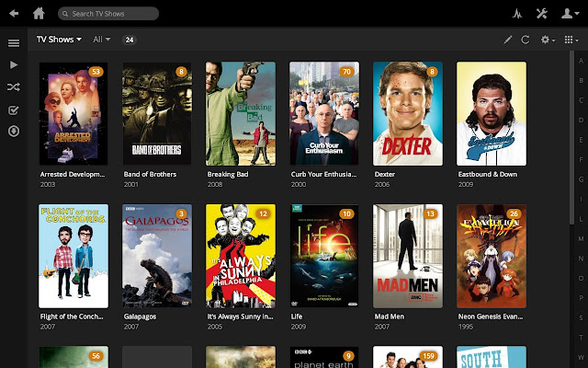Open Band of Brothers poster
The height and width of the screenshot is (368, 588).
pos(157,114)
